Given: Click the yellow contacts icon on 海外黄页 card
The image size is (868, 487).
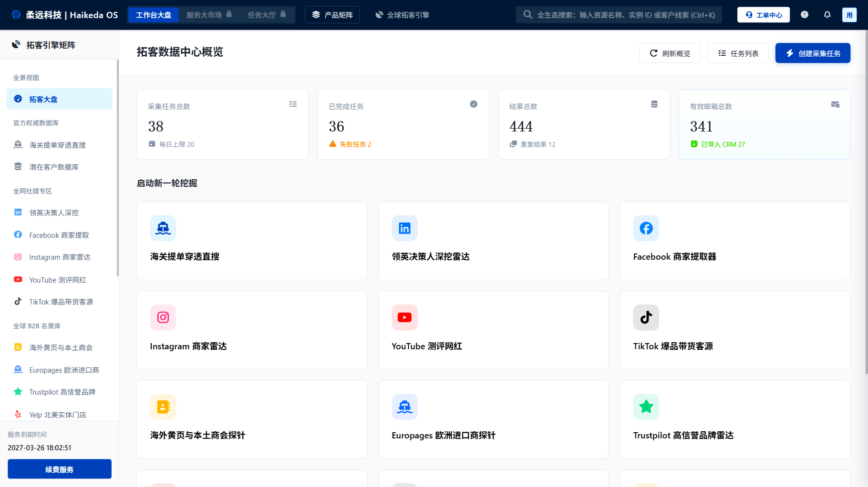Looking at the screenshot, I should (163, 407).
